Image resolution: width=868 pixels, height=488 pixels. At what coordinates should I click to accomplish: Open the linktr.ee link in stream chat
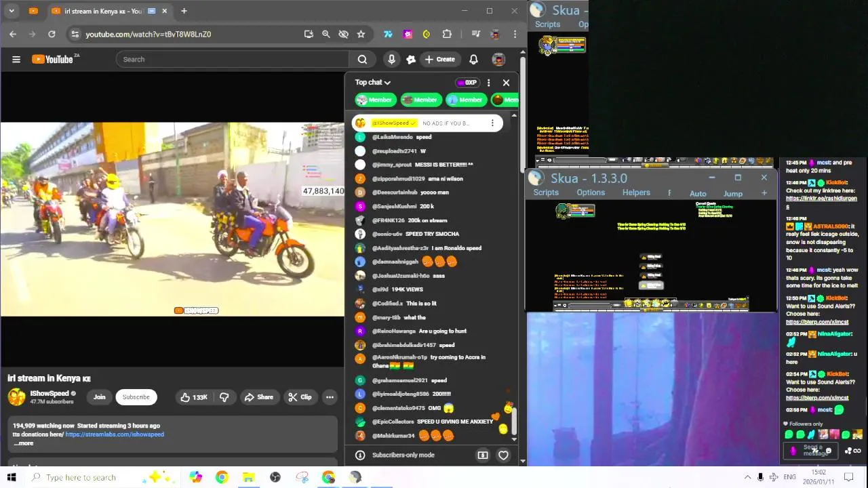(x=821, y=202)
